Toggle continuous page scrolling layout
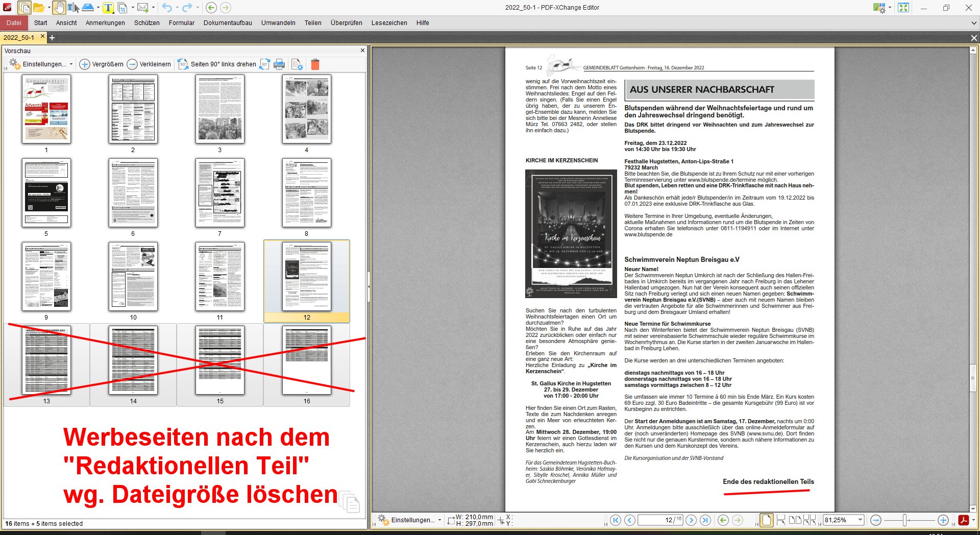The image size is (980, 535). click(780, 520)
